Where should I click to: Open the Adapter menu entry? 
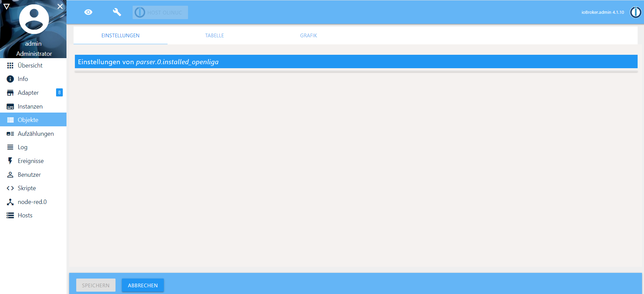(33, 93)
